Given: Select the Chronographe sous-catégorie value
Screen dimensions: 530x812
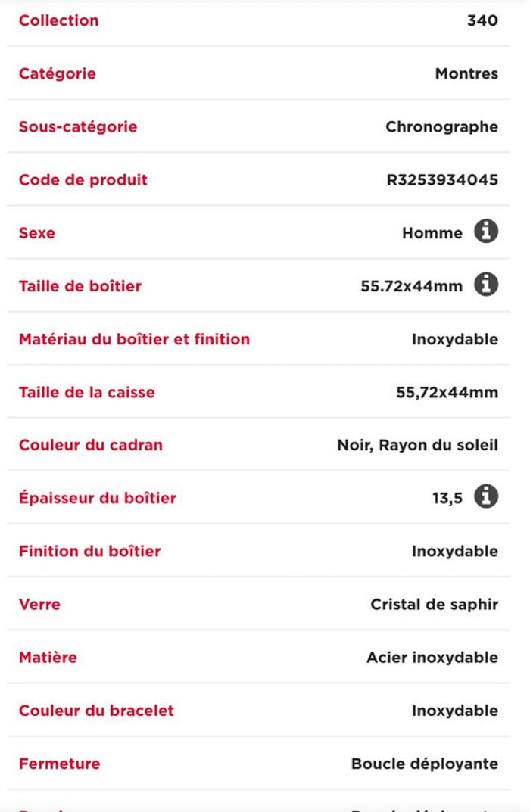Looking at the screenshot, I should [x=441, y=127].
